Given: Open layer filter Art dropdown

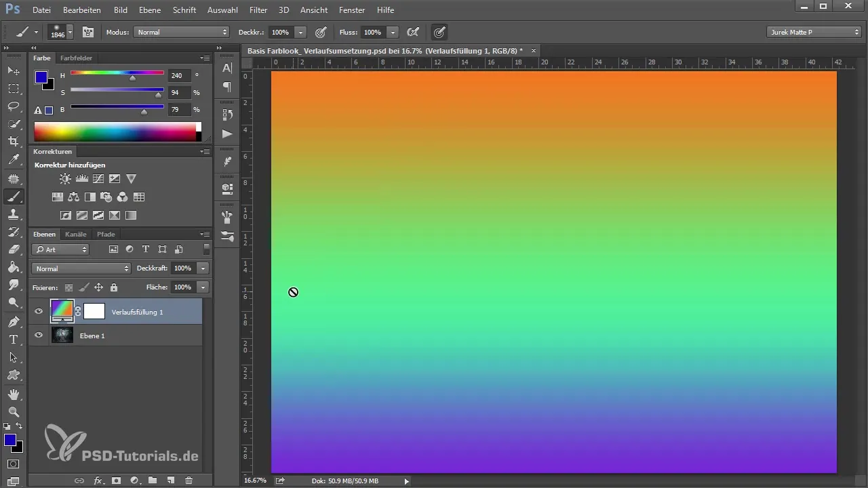Looking at the screenshot, I should click(60, 249).
